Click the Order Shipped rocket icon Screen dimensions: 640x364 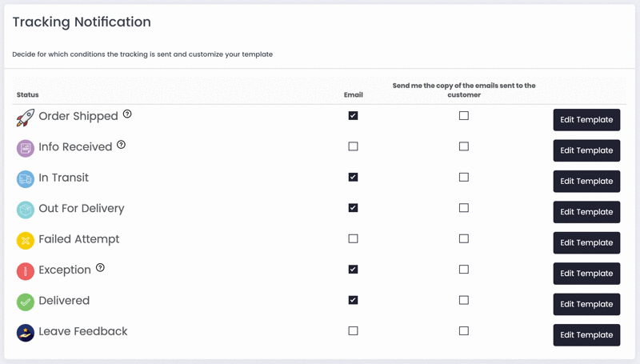26,118
